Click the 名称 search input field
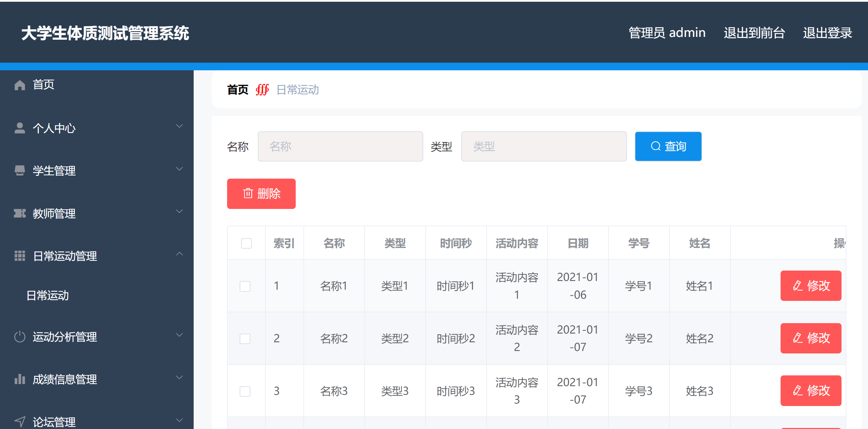868x429 pixels. click(340, 146)
